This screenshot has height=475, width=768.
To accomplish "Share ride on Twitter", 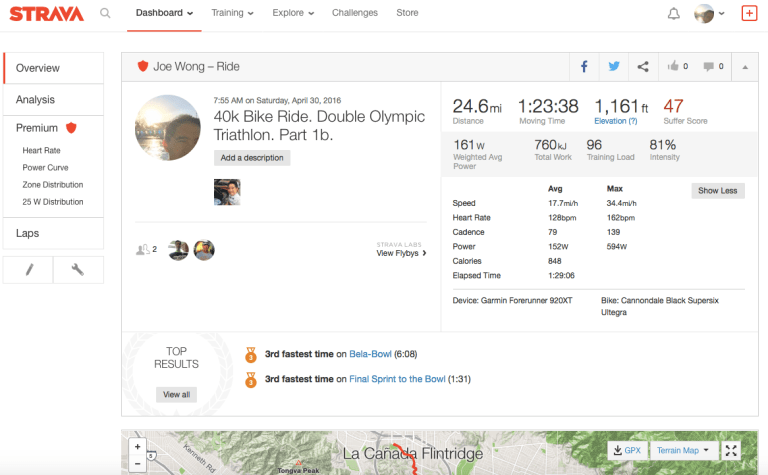I will (613, 67).
